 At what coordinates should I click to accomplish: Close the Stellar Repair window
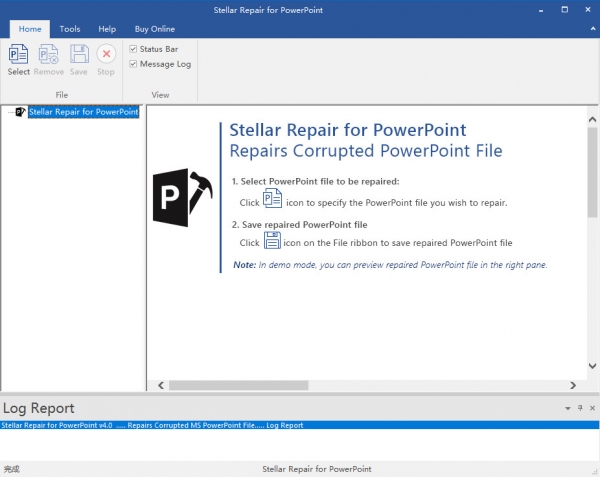click(588, 10)
